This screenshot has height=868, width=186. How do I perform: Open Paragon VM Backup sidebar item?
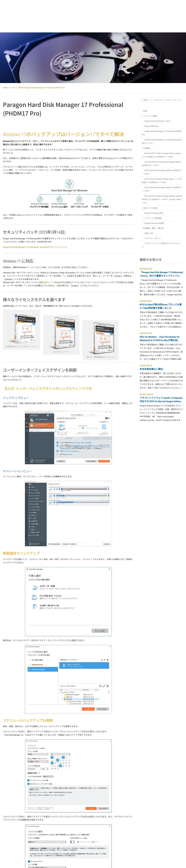[x=151, y=126]
